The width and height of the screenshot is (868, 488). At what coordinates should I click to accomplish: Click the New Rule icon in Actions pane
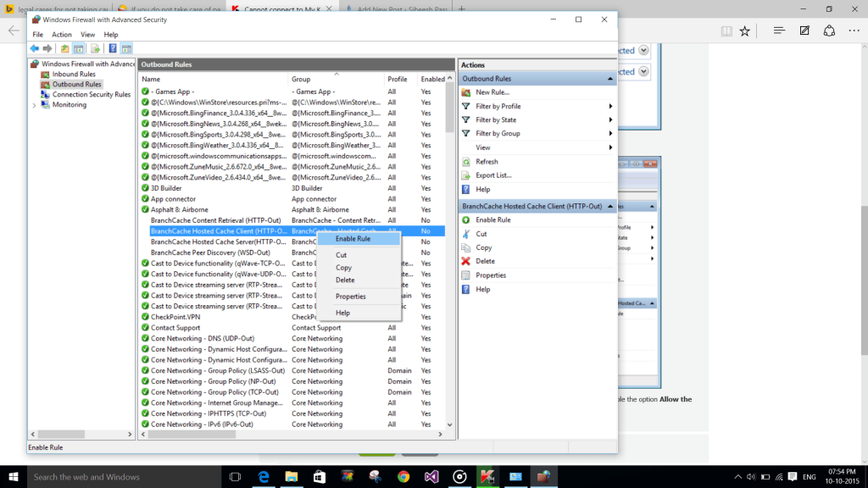click(466, 92)
